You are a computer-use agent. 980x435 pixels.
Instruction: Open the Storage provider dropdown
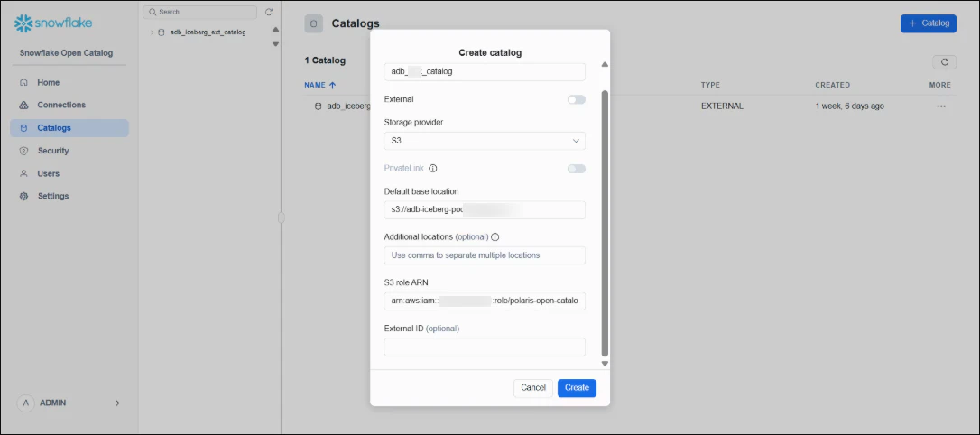[485, 141]
